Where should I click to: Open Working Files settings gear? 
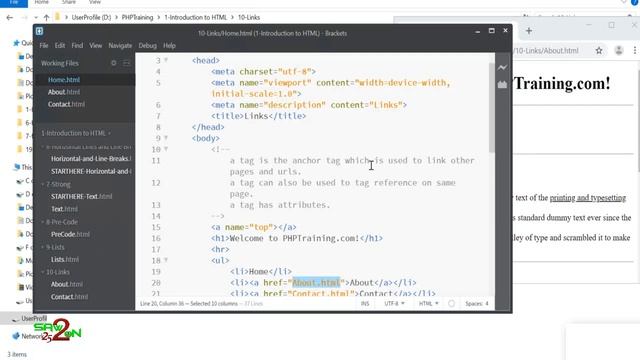point(113,63)
